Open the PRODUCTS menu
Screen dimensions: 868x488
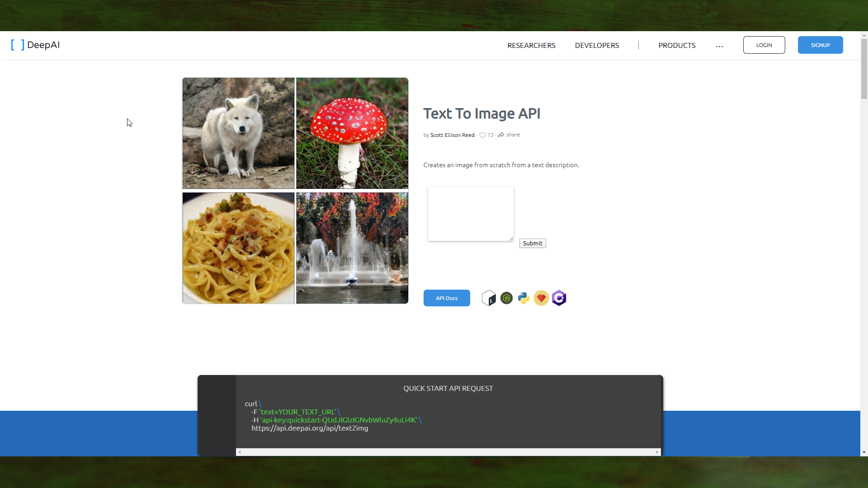[x=677, y=45]
